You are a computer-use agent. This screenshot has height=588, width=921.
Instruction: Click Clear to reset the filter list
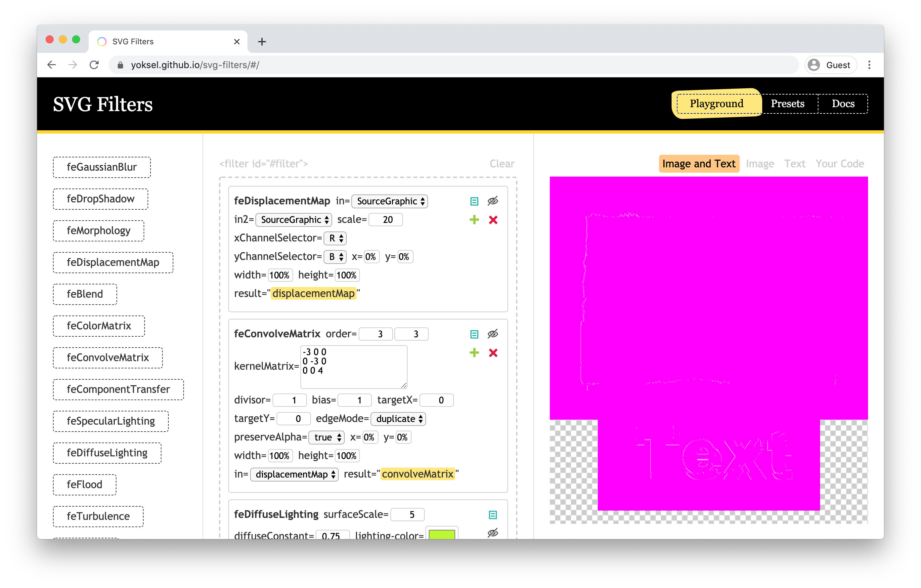coord(502,164)
